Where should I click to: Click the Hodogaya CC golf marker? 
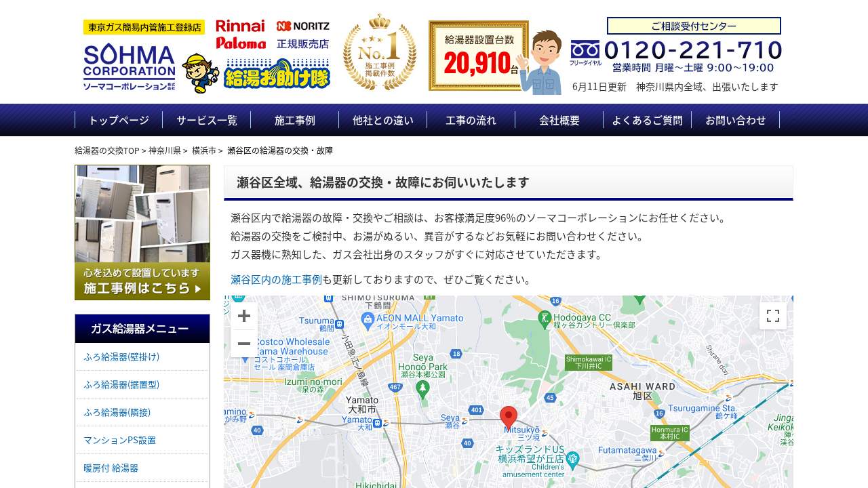click(x=545, y=317)
